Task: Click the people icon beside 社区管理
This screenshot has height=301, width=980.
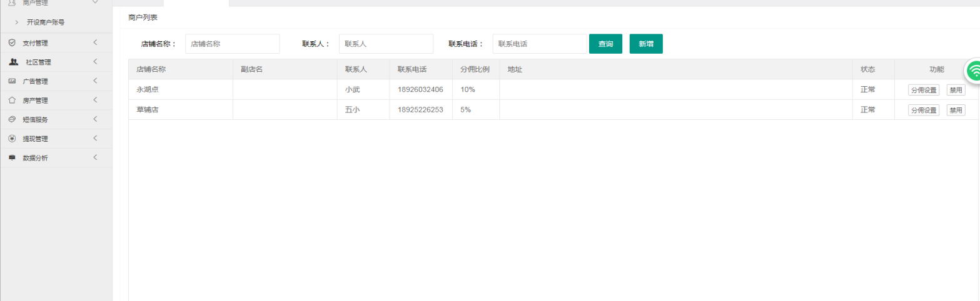Action: tap(13, 62)
